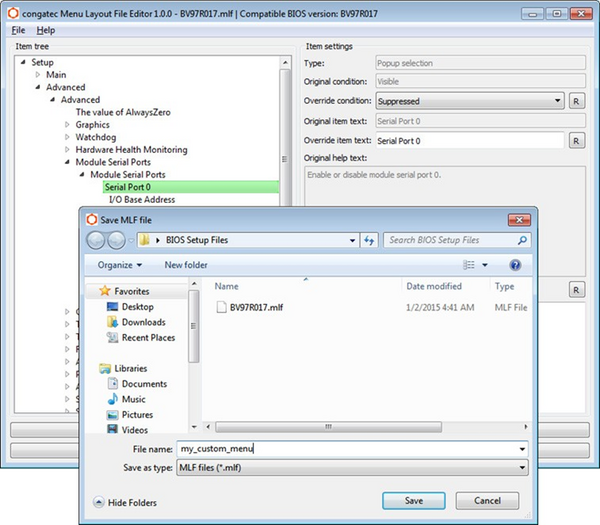Click the R button below help text
600x525 pixels.
click(x=576, y=290)
